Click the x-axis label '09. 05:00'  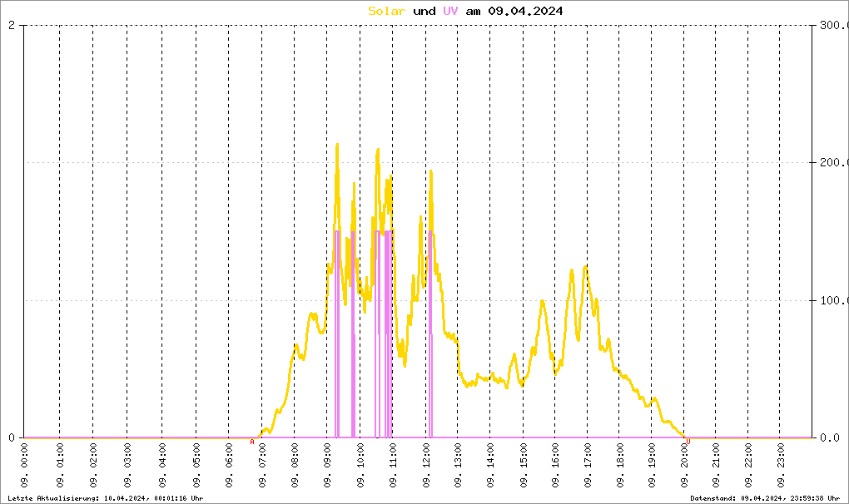pyautogui.click(x=196, y=466)
